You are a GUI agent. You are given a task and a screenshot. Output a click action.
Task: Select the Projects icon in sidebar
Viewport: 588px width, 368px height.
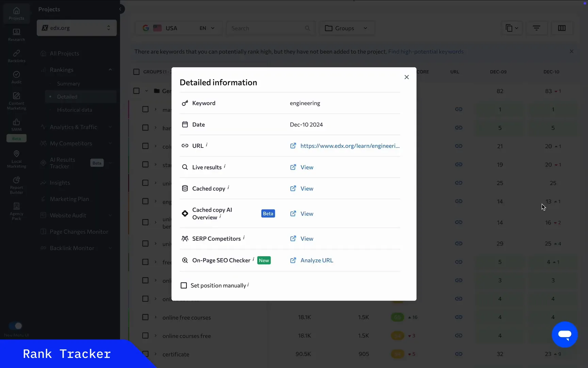click(x=16, y=13)
